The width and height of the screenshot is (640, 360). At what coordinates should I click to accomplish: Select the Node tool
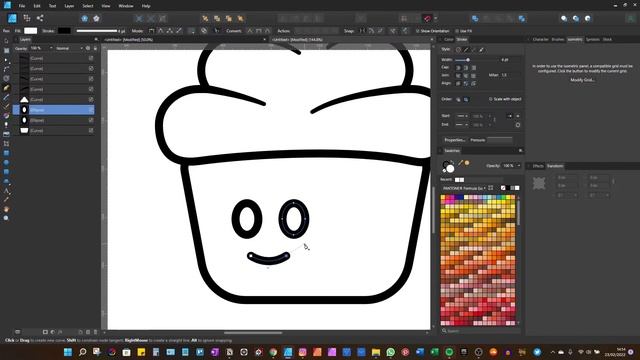click(6, 60)
